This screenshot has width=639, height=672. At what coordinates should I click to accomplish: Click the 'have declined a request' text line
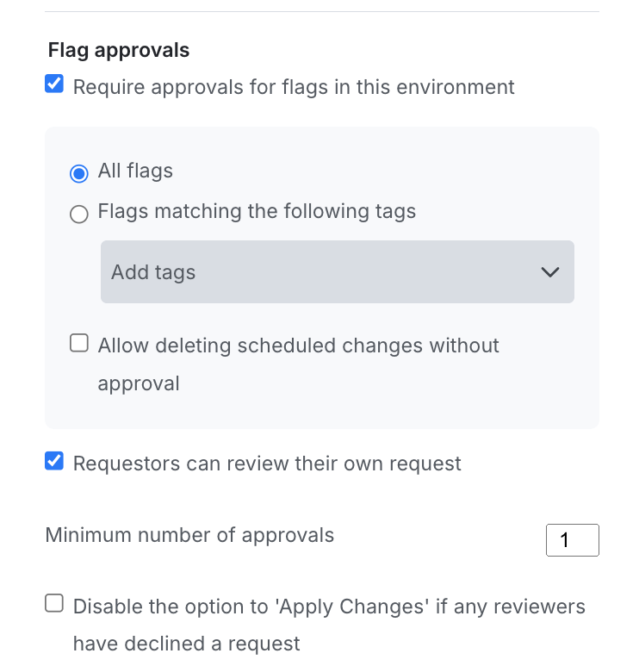click(186, 644)
